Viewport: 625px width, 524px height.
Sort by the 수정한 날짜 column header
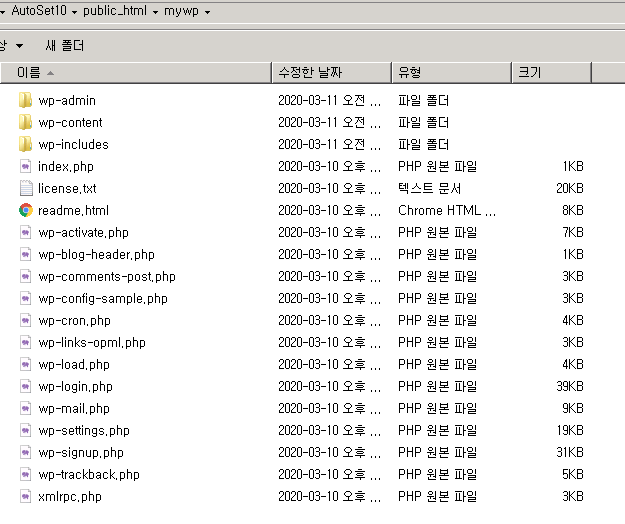[332, 73]
